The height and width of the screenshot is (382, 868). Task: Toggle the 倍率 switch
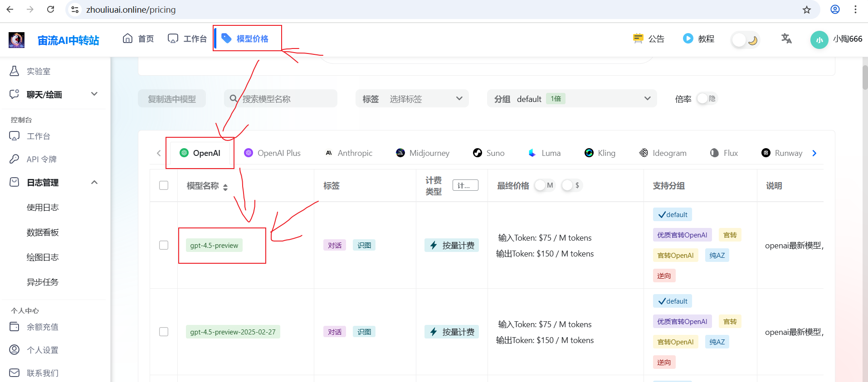[x=707, y=98]
